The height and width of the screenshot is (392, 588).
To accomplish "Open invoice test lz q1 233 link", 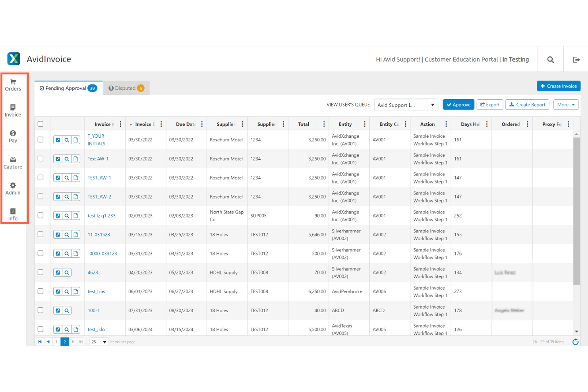I will [x=101, y=215].
